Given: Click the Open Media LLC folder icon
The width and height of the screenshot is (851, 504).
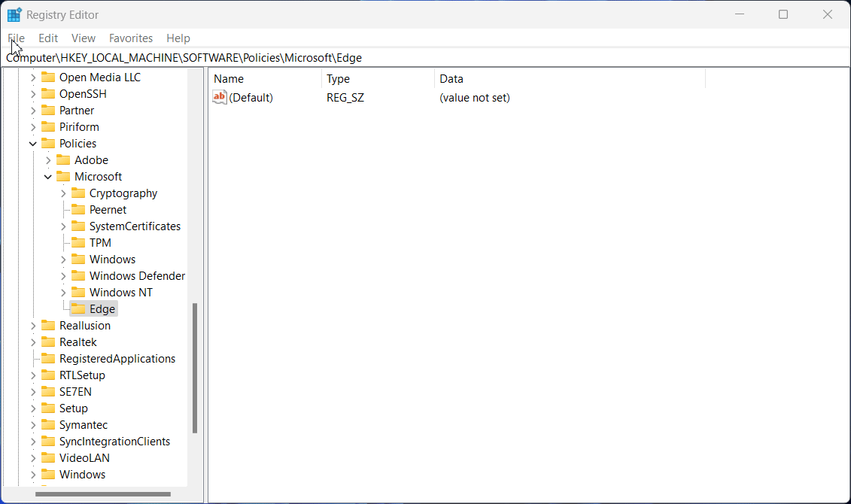Looking at the screenshot, I should [48, 77].
